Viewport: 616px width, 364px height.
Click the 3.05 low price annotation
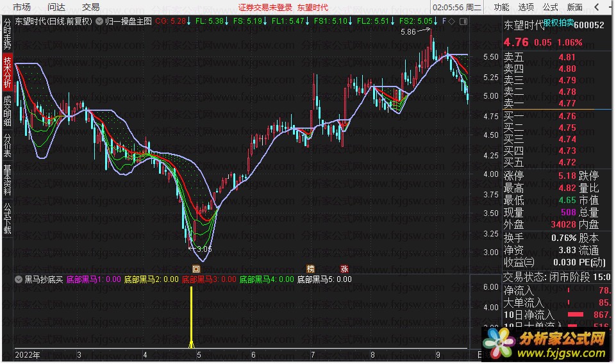204,249
